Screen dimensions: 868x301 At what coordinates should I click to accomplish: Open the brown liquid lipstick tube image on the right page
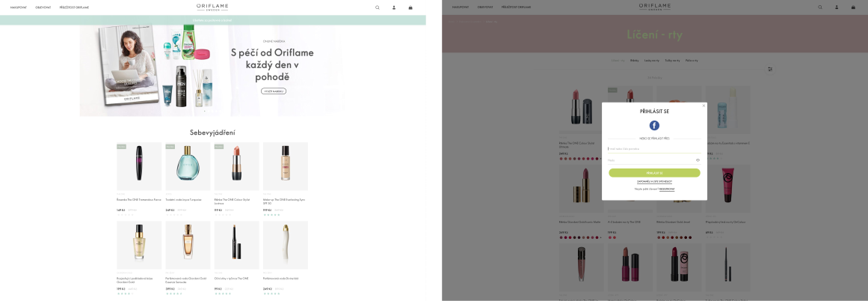[x=581, y=267]
